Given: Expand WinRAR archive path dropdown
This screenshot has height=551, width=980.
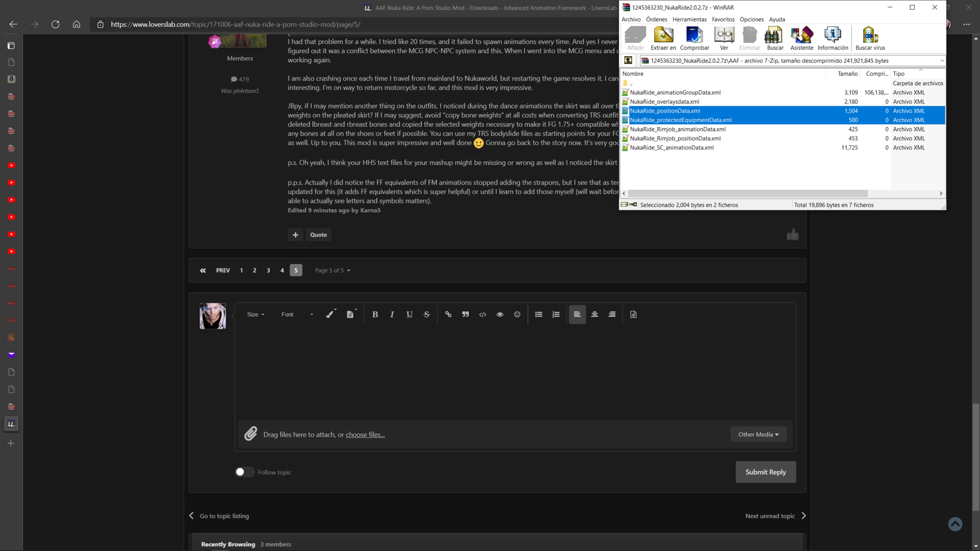Looking at the screenshot, I should click(x=942, y=61).
